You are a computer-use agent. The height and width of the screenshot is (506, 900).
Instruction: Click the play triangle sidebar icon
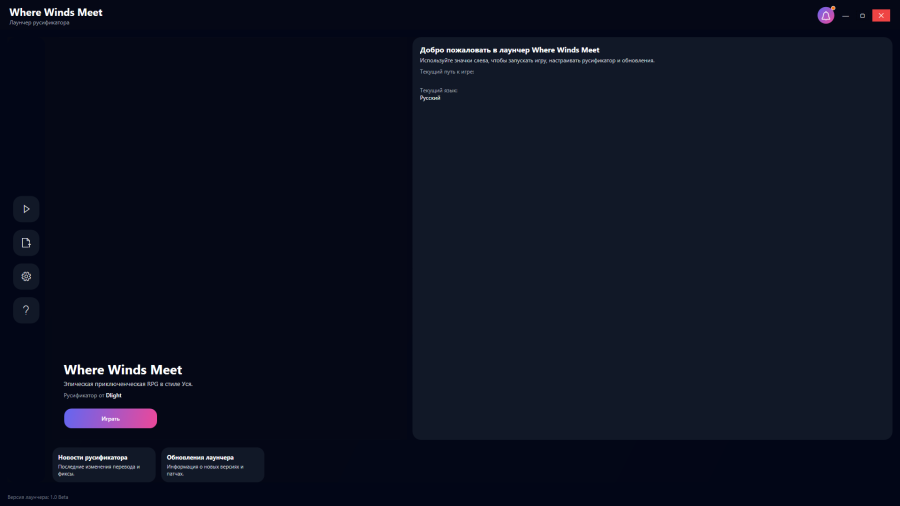pos(26,209)
